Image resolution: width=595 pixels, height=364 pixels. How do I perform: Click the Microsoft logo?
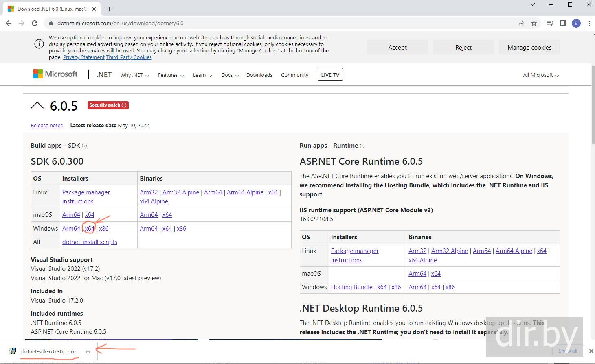[55, 74]
